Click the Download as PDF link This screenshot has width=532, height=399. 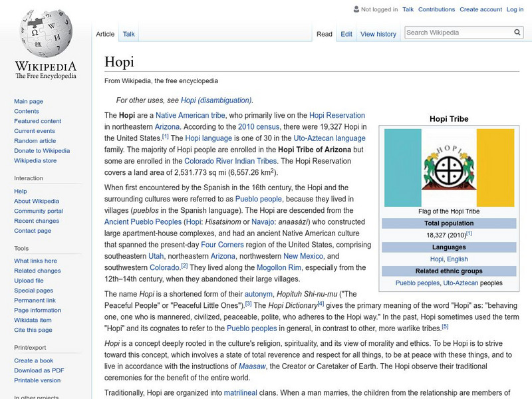(39, 370)
